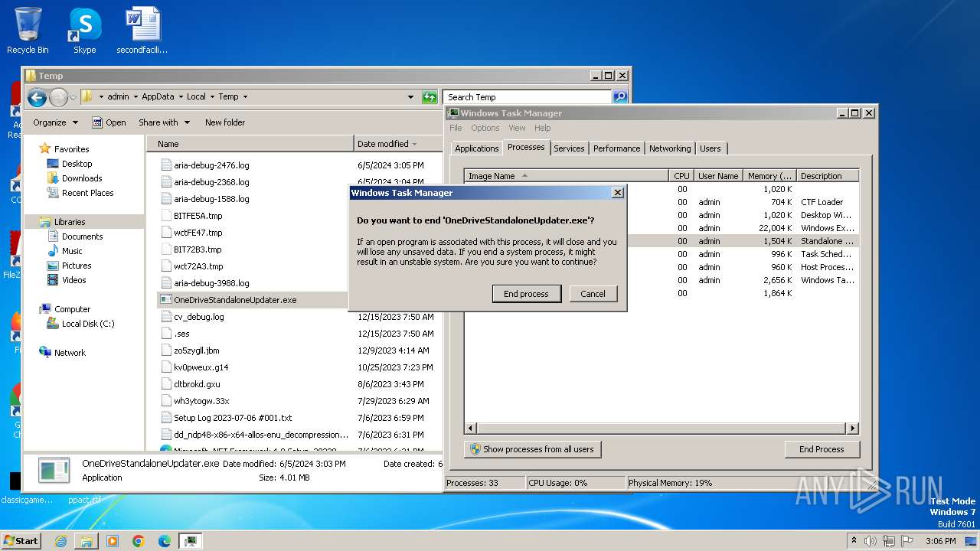Click Show processes from all users

[532, 449]
